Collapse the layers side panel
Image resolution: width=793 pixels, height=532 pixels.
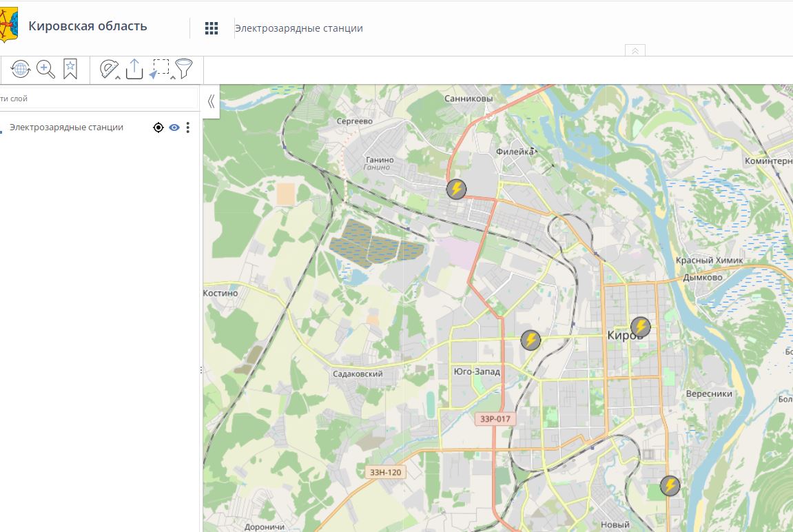211,102
